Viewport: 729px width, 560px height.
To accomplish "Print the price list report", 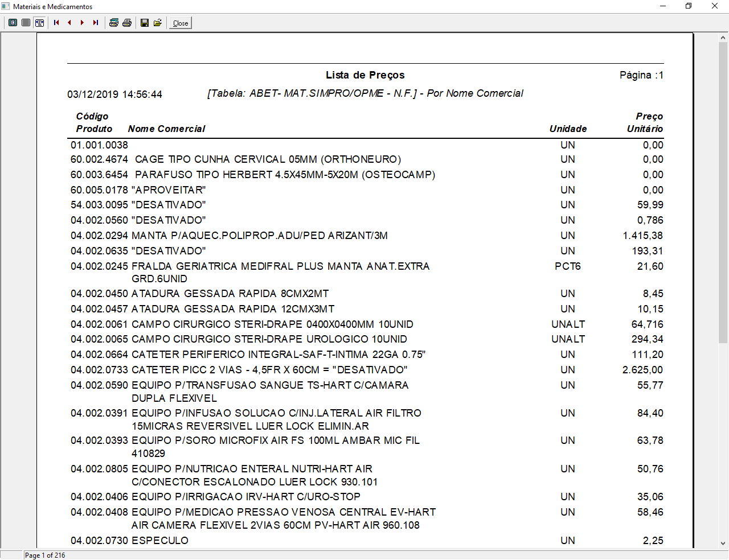I will pos(127,23).
